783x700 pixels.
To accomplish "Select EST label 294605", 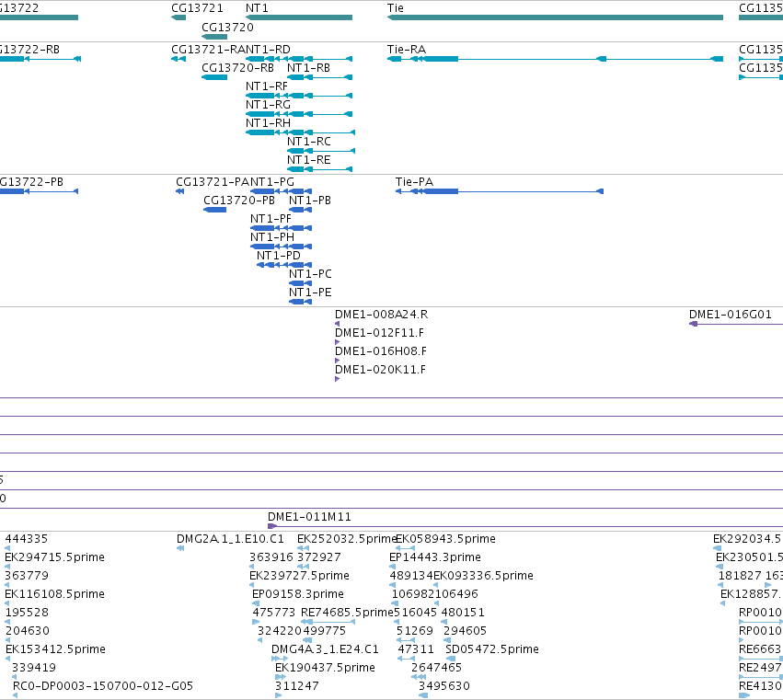I will [x=465, y=631].
